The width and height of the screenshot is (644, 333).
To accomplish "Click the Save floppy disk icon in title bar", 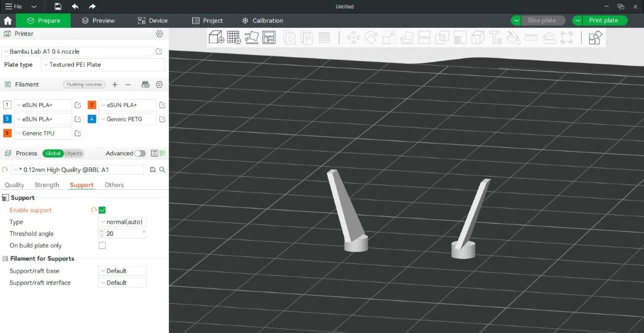I will click(x=58, y=6).
